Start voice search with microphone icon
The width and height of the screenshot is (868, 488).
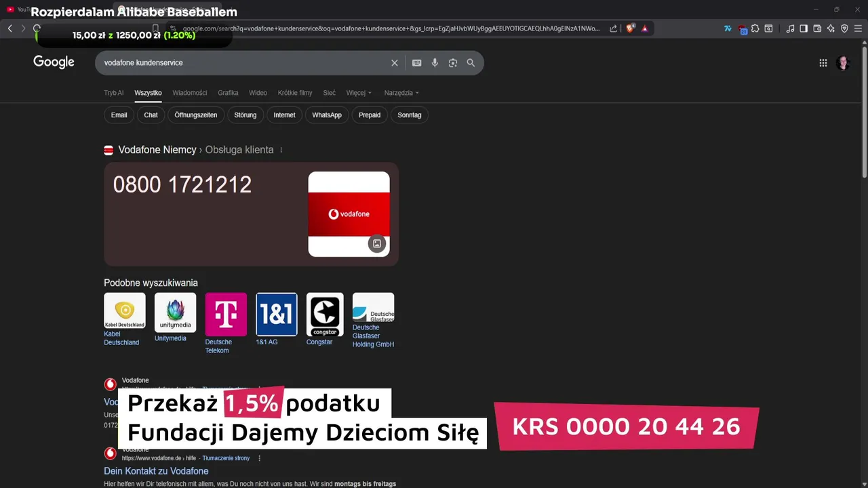(435, 62)
